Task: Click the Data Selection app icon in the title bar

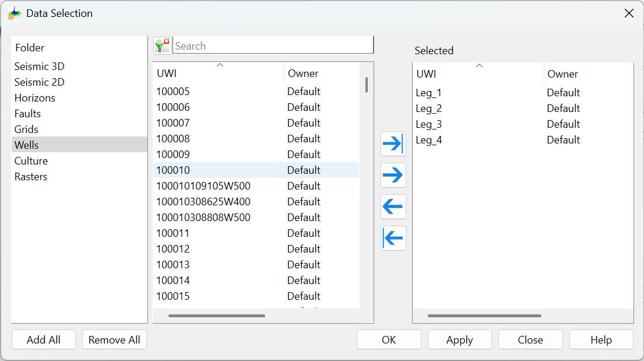Action: (15, 13)
